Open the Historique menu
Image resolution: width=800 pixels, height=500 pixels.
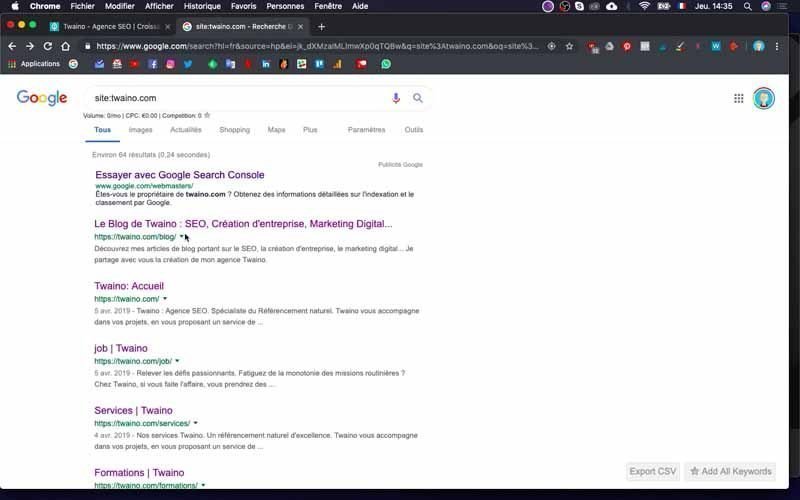[202, 6]
